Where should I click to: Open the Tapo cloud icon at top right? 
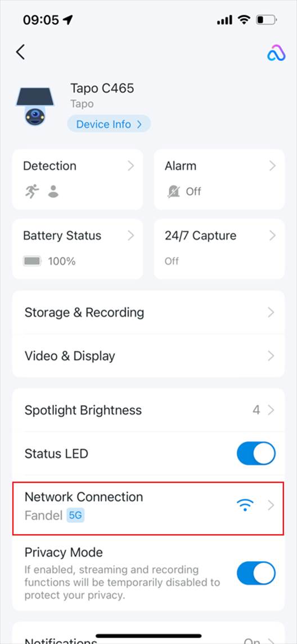[x=276, y=54]
